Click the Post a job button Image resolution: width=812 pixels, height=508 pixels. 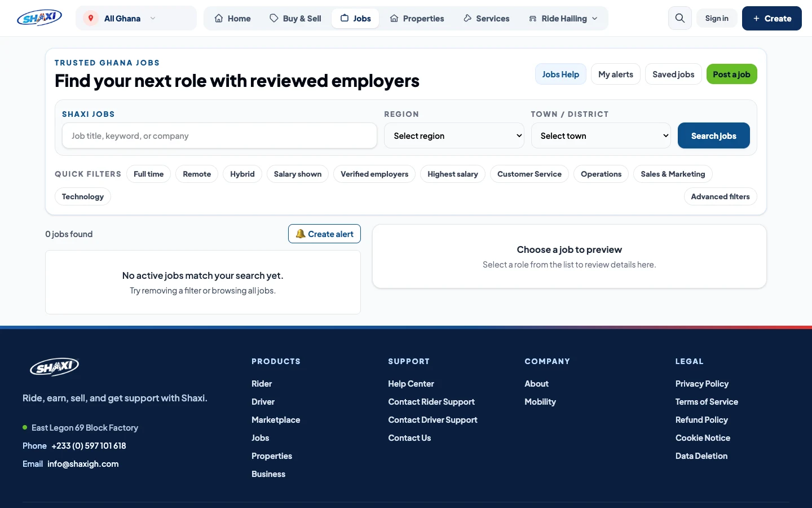pyautogui.click(x=731, y=74)
